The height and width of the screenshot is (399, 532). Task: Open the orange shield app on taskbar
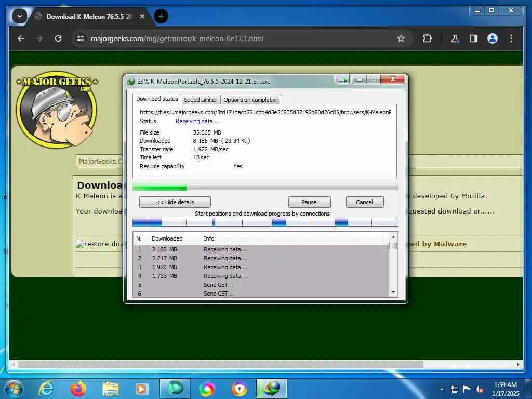click(x=239, y=389)
